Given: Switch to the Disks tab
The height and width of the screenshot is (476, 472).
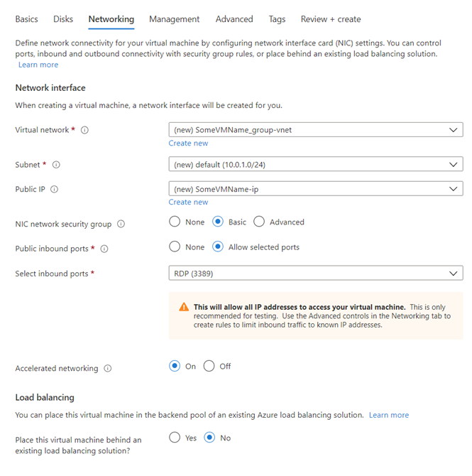Looking at the screenshot, I should coord(63,19).
